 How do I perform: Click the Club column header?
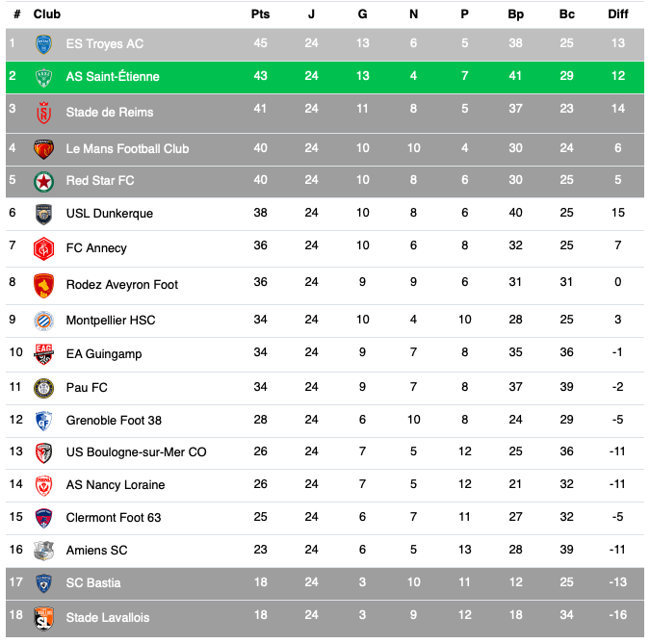tap(47, 14)
